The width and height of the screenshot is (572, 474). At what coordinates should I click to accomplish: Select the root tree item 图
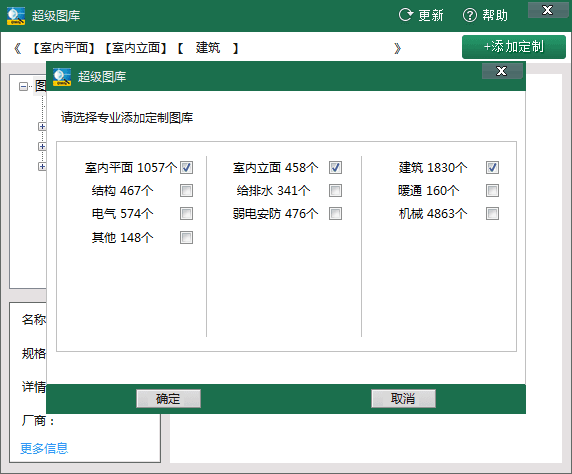tap(40, 86)
